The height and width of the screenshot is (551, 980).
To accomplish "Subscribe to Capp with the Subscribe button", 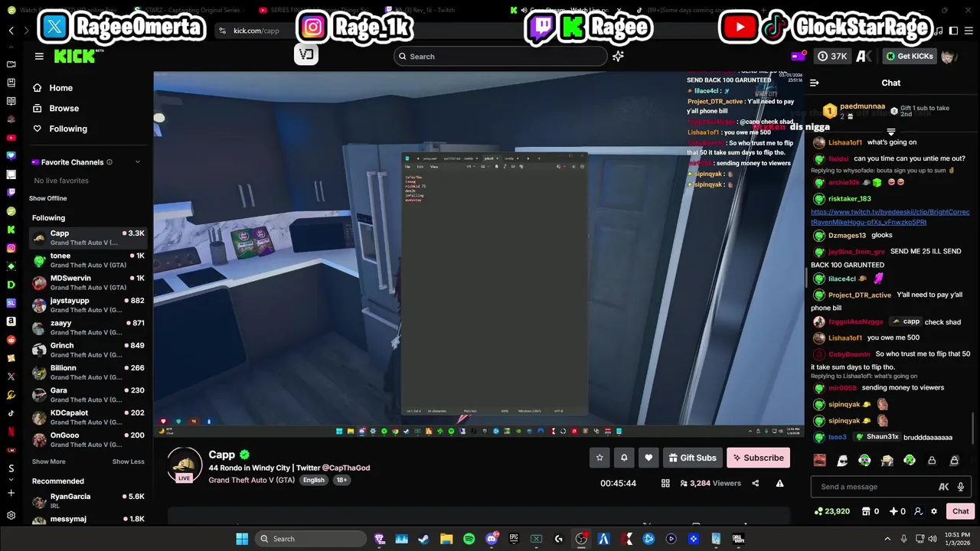I will click(758, 458).
